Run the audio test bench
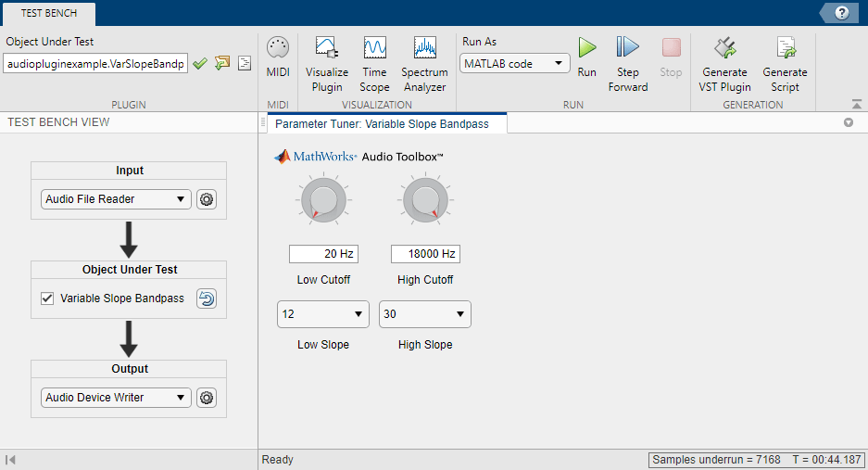The image size is (868, 470). 586,57
